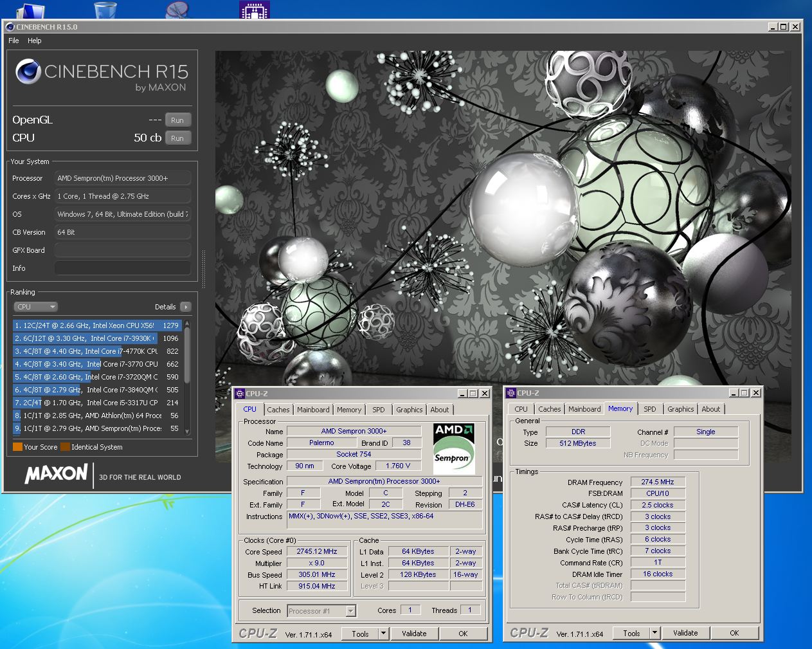
Task: Open the CPU chip desktop icon
Action: tap(255, 10)
